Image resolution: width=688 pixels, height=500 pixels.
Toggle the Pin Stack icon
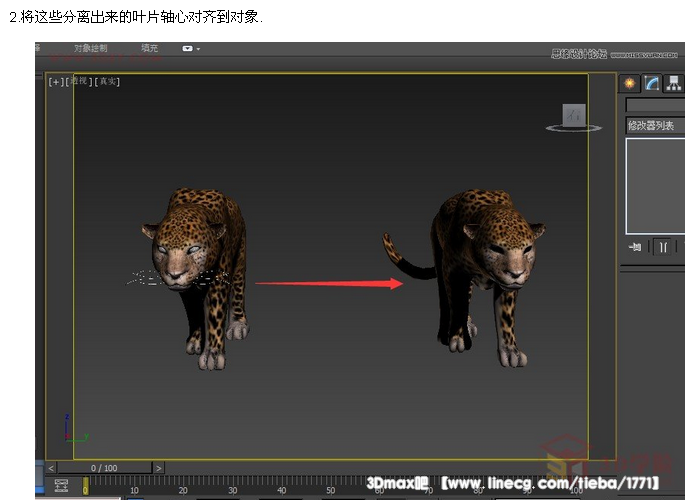click(635, 247)
